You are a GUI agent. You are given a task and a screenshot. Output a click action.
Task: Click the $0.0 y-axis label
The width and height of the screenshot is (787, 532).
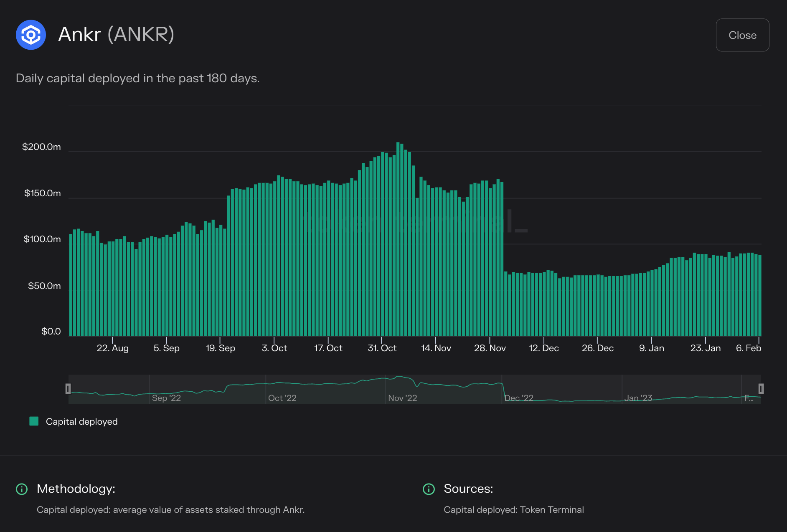point(51,332)
